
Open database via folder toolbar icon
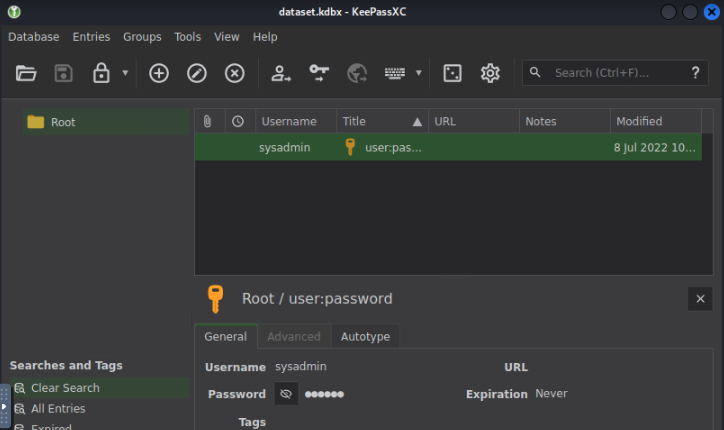[x=26, y=73]
